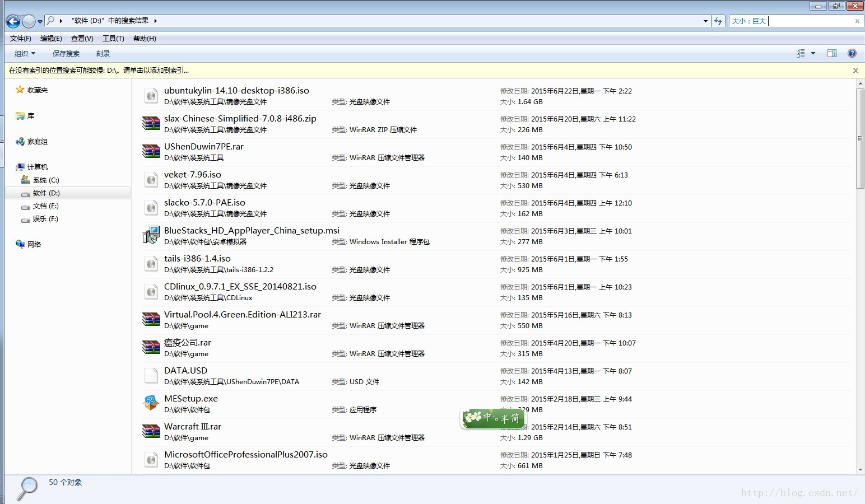Click the tails-i386-1.4.iso disc icon
865x504 pixels.
point(151,264)
